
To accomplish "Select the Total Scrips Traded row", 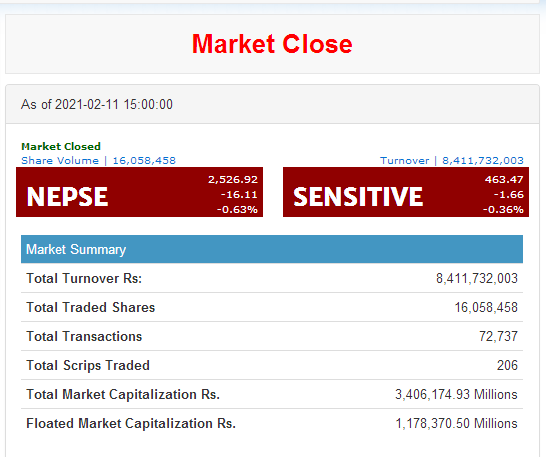I will click(272, 365).
